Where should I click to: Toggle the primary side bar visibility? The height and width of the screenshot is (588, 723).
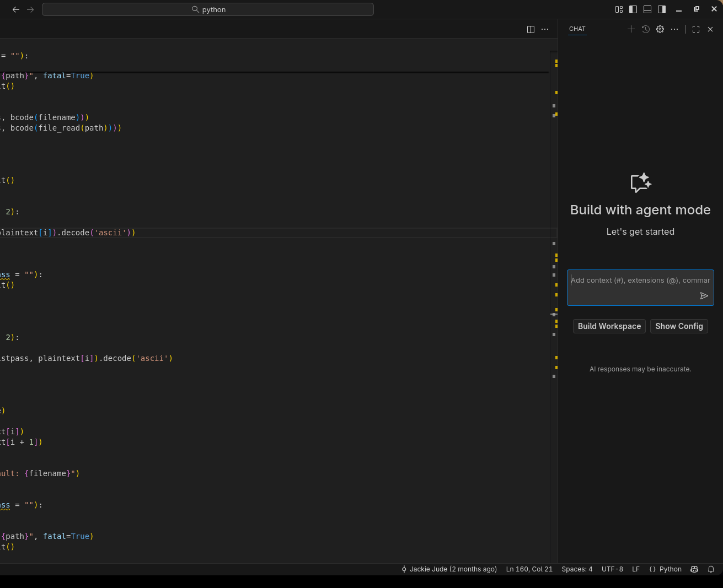[x=633, y=9]
